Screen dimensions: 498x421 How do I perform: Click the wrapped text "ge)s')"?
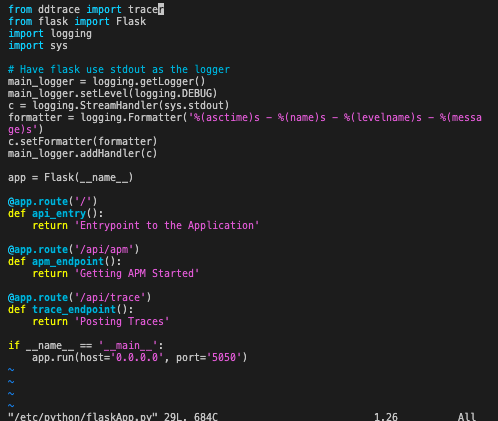pyautogui.click(x=26, y=130)
